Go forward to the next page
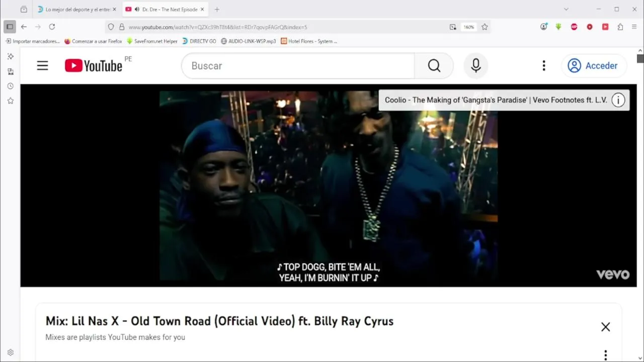 tap(38, 27)
